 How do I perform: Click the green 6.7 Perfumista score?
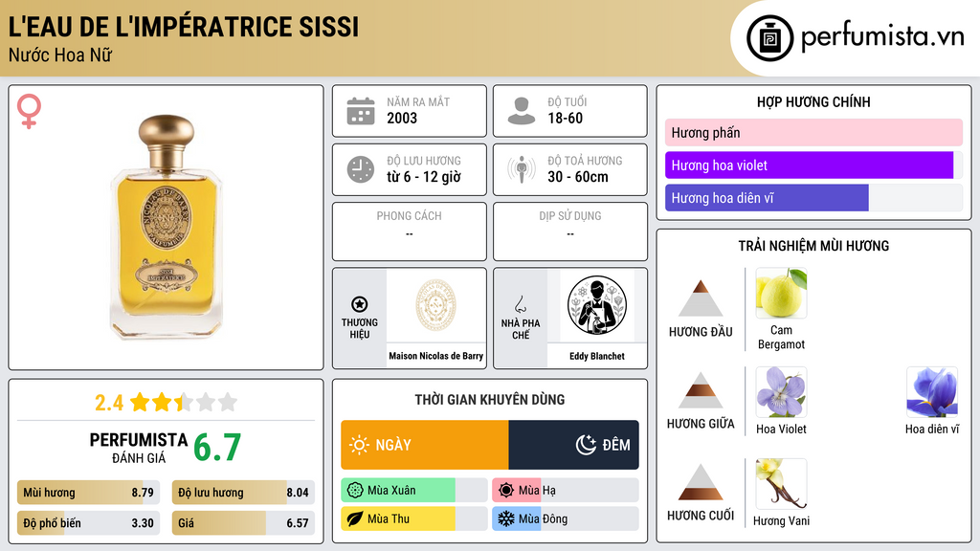(217, 448)
